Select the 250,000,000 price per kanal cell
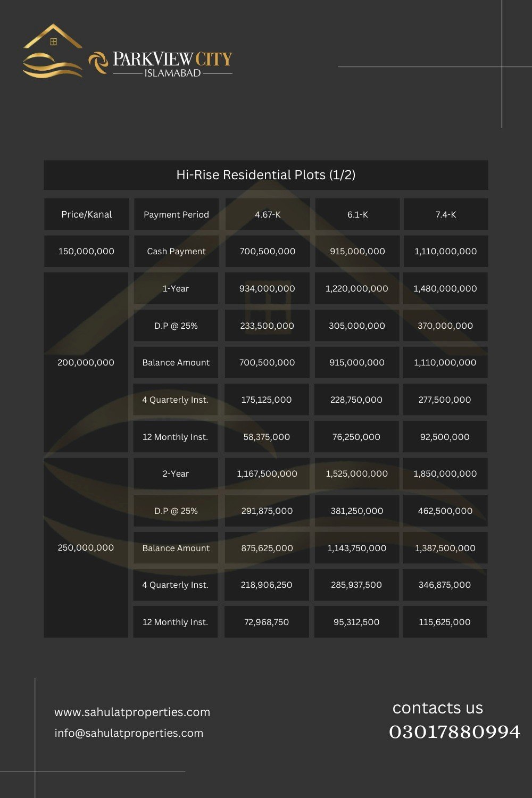532x798 pixels. point(86,547)
